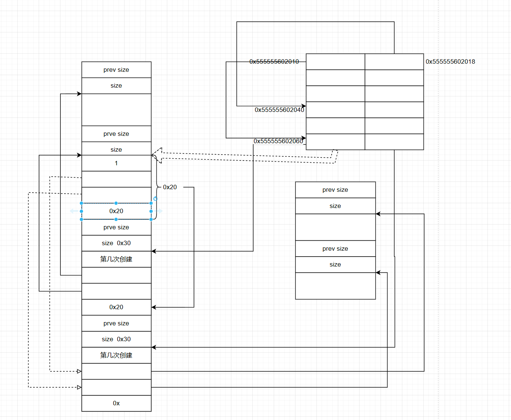Viewport: 511px width, 420px height.
Task: Click the light blue connect arrow left of selected cell
Action: coord(74,211)
